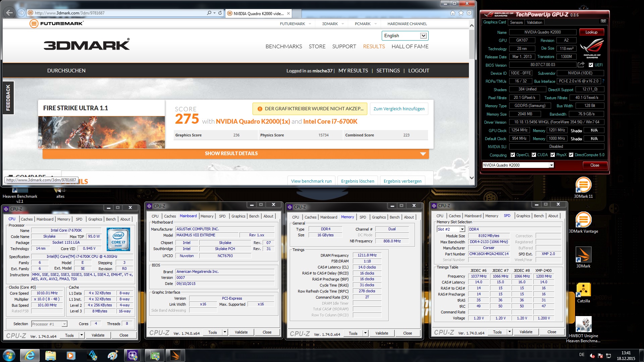Click View benchmark run link
Viewport: 644px width, 362px height.
[x=311, y=181]
